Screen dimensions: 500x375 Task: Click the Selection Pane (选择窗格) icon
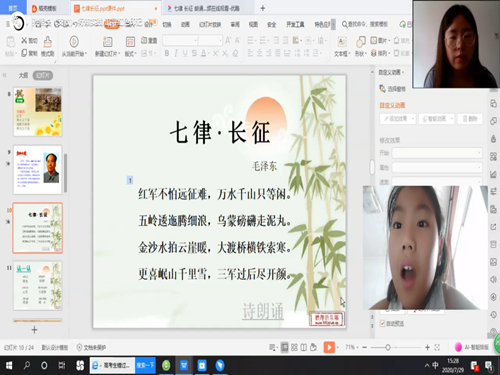coord(382,89)
